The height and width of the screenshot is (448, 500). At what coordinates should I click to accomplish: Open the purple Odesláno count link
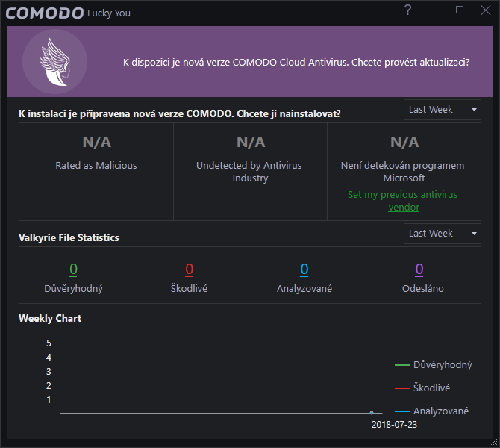click(419, 270)
